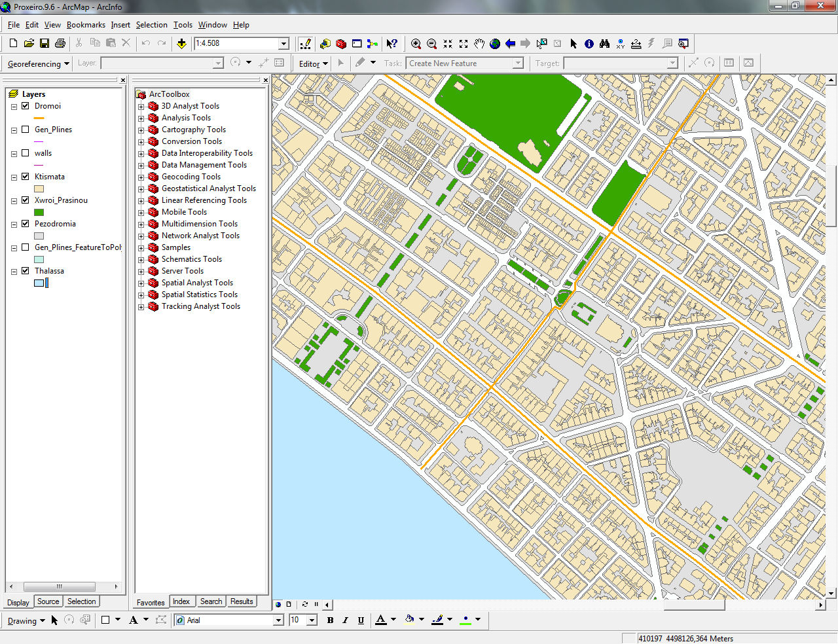Select the Pan hand tool
Viewport: 838px width, 644px height.
[479, 43]
